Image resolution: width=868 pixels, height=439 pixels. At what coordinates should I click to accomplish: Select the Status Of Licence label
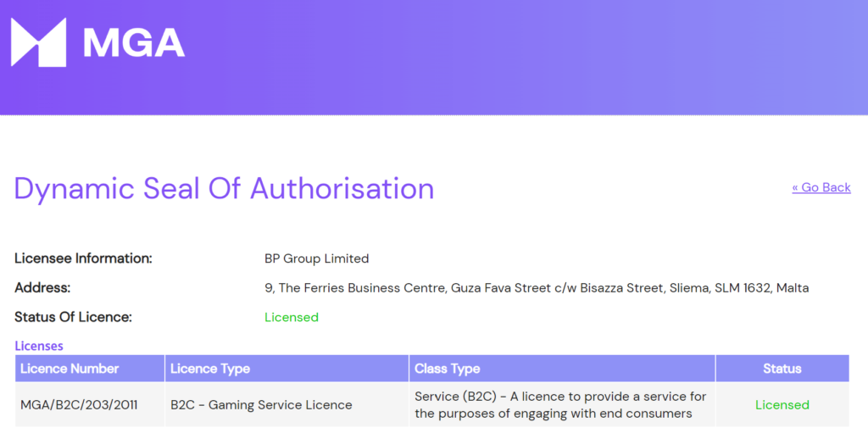74,317
